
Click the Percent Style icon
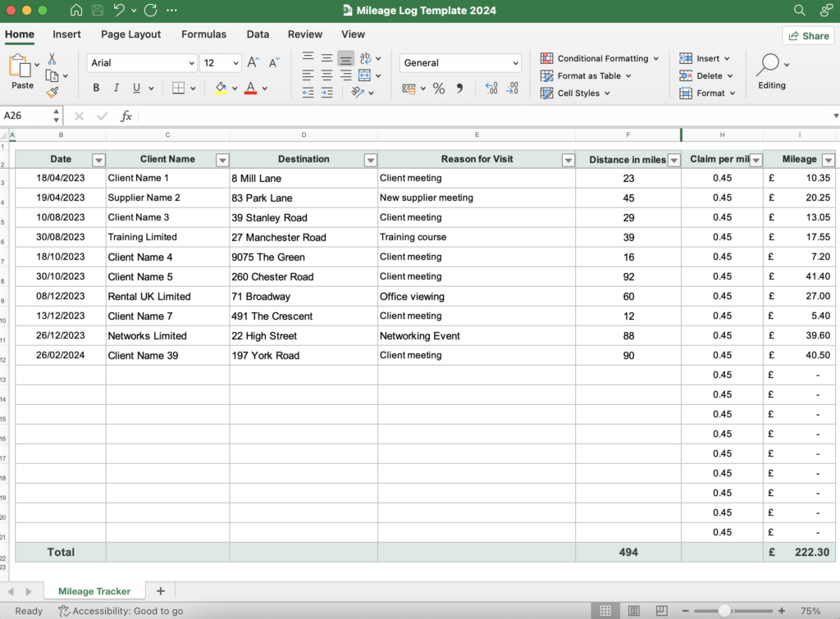[x=439, y=89]
